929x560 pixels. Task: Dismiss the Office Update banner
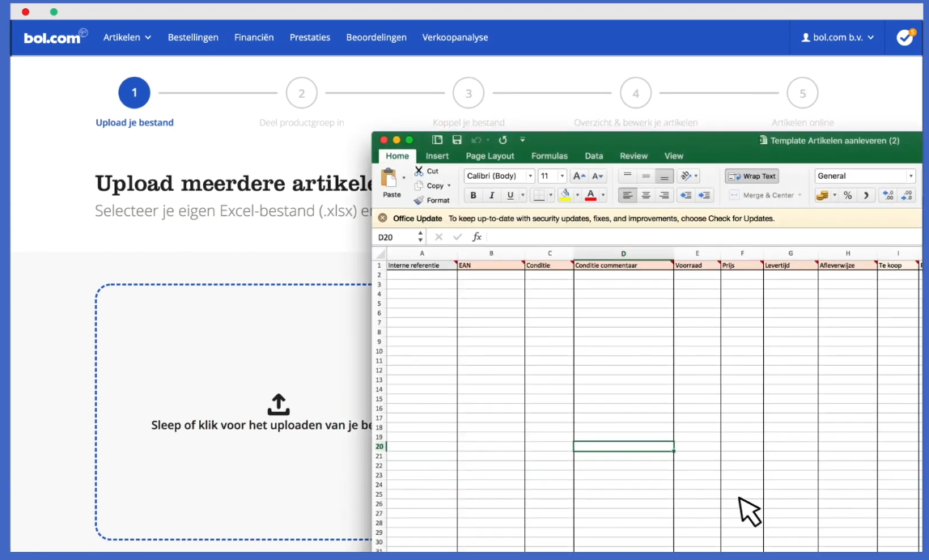[383, 218]
